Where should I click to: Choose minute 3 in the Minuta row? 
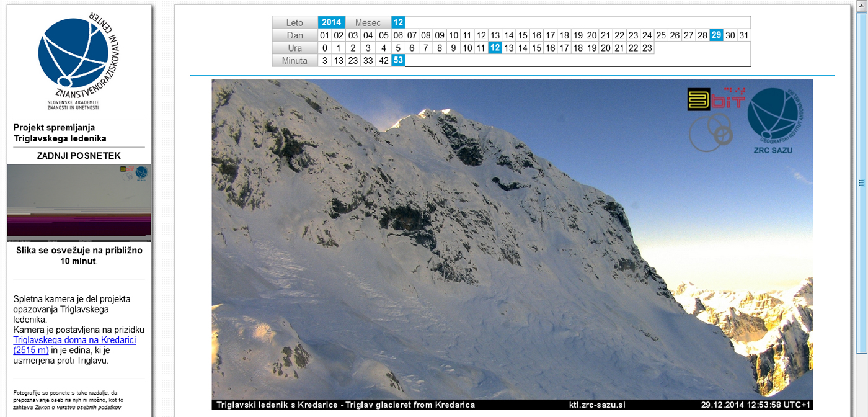[325, 60]
